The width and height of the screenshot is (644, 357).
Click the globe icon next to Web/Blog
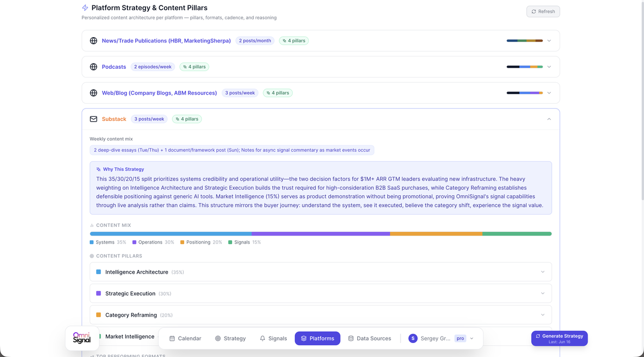tap(93, 93)
